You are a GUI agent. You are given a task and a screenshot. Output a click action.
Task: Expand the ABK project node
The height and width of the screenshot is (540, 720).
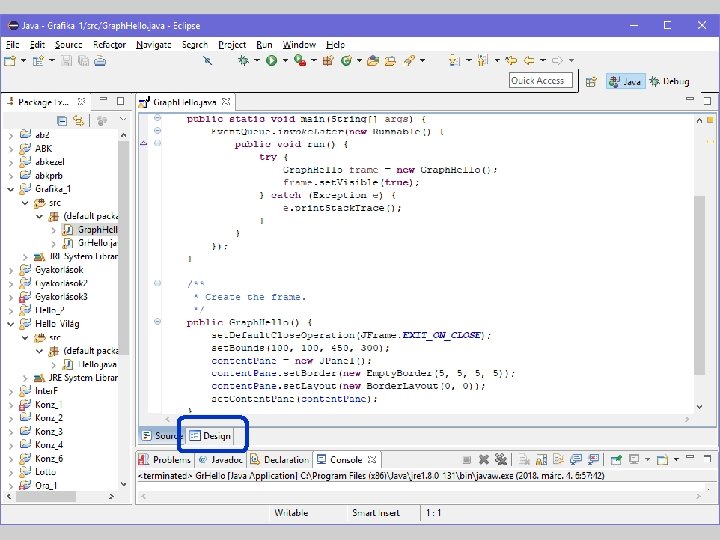[11, 149]
